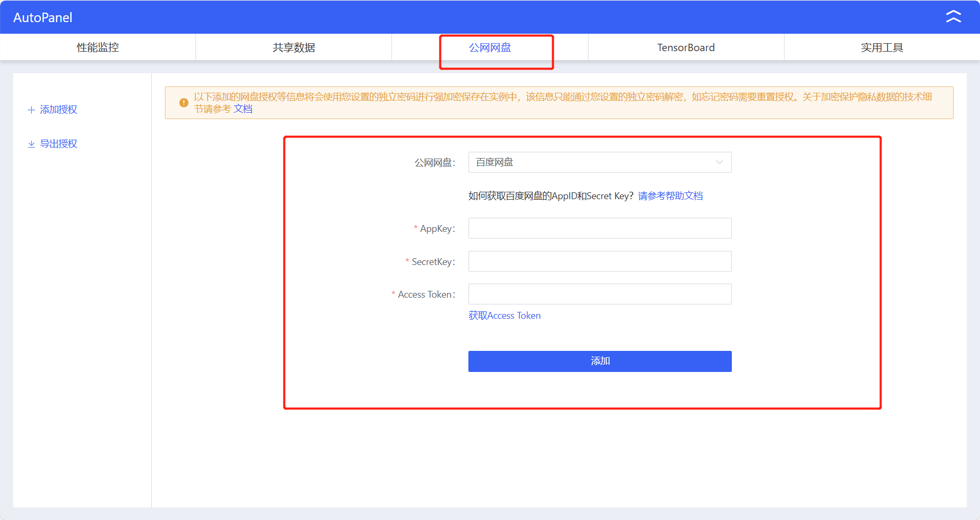The height and width of the screenshot is (520, 980).
Task: Open the TensorBoard tab
Action: pos(686,47)
